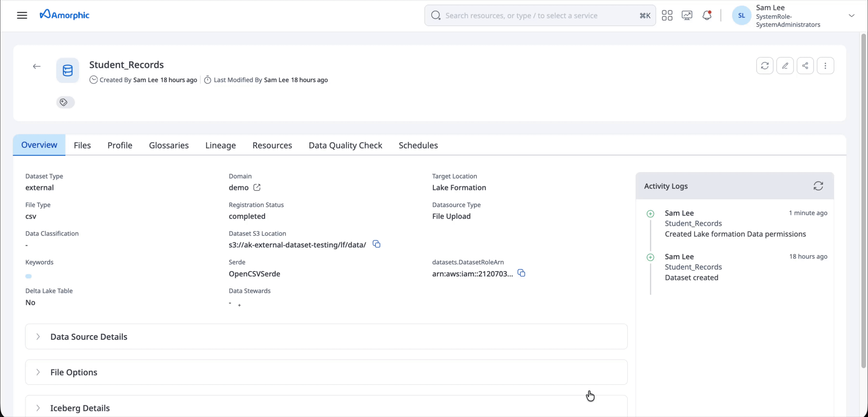Open the monitoring dashboard icon
Viewport: 868px width, 417px height.
coord(687,15)
